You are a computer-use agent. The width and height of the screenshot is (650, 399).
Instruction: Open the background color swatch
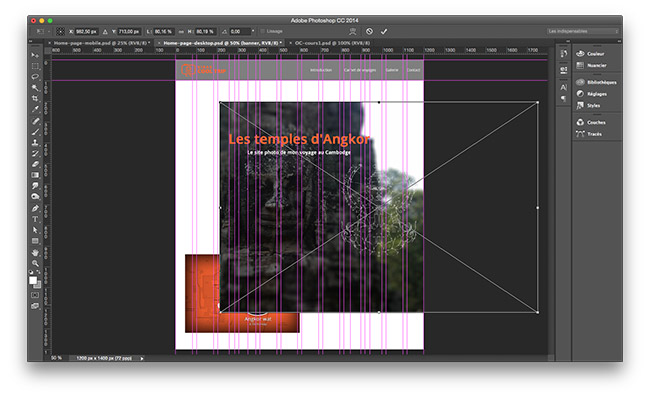(38, 285)
